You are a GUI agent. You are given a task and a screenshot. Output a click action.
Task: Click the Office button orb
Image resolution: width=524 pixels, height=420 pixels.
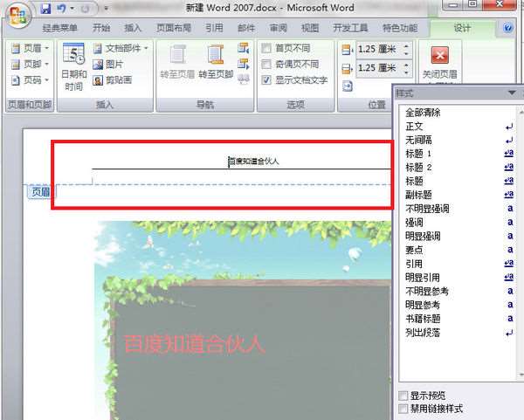[17, 15]
